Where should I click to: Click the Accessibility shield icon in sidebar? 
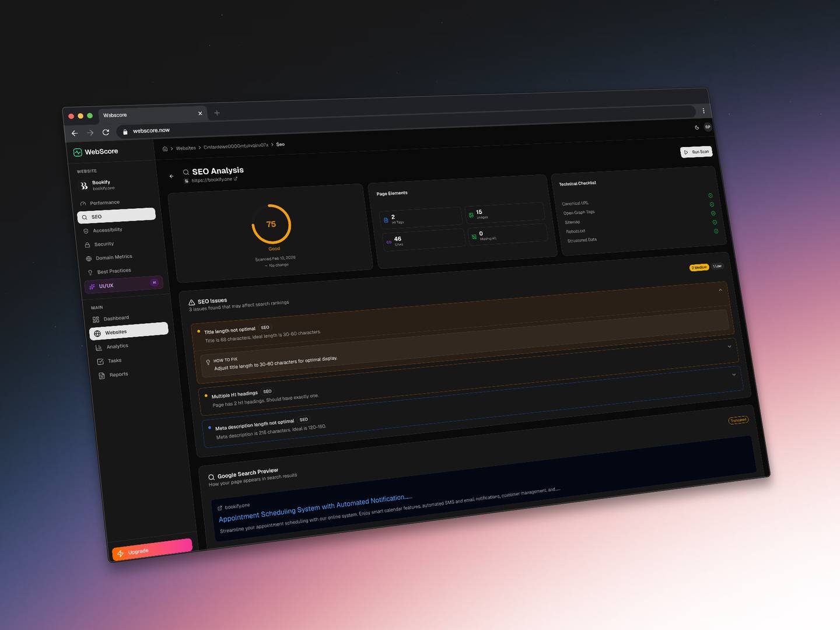[x=86, y=231]
